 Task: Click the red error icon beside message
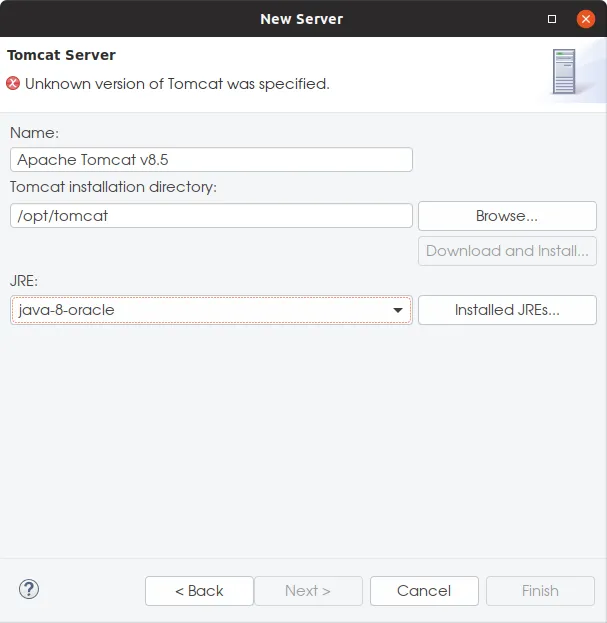(x=13, y=83)
